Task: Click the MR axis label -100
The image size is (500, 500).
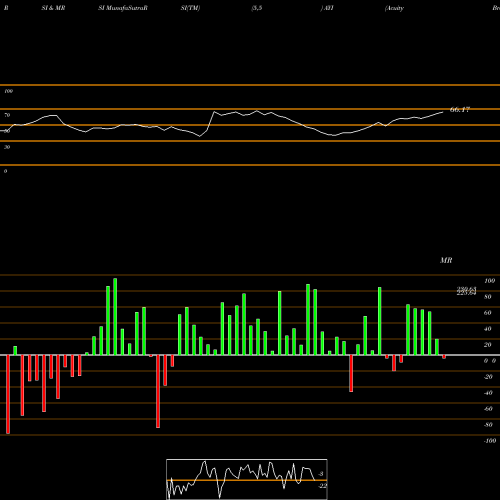Action: (x=490, y=441)
